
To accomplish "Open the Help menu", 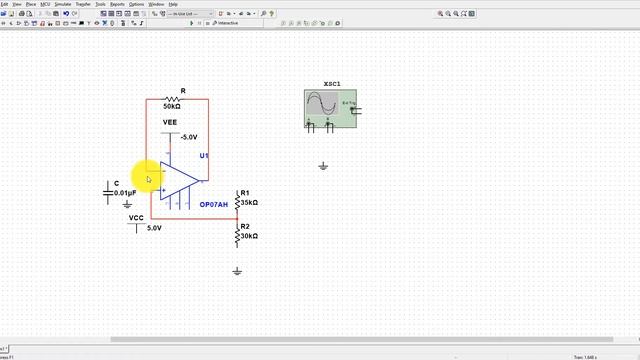I will (173, 4).
